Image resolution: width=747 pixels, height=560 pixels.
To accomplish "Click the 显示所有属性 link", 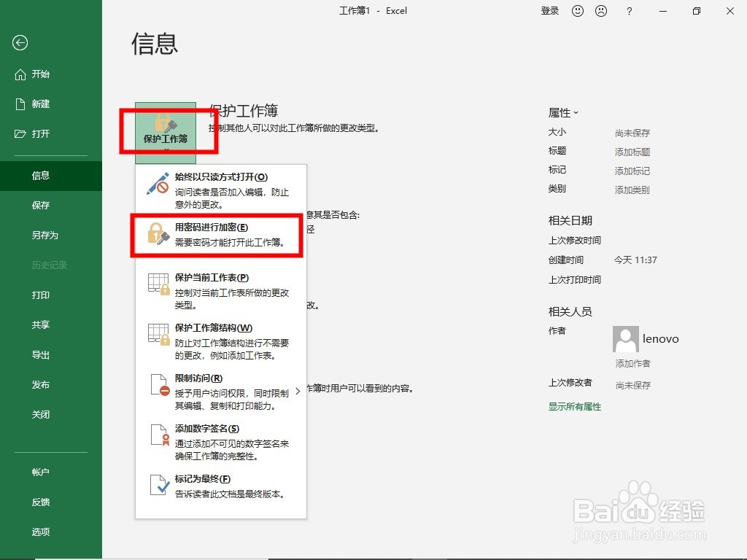I will click(x=575, y=407).
